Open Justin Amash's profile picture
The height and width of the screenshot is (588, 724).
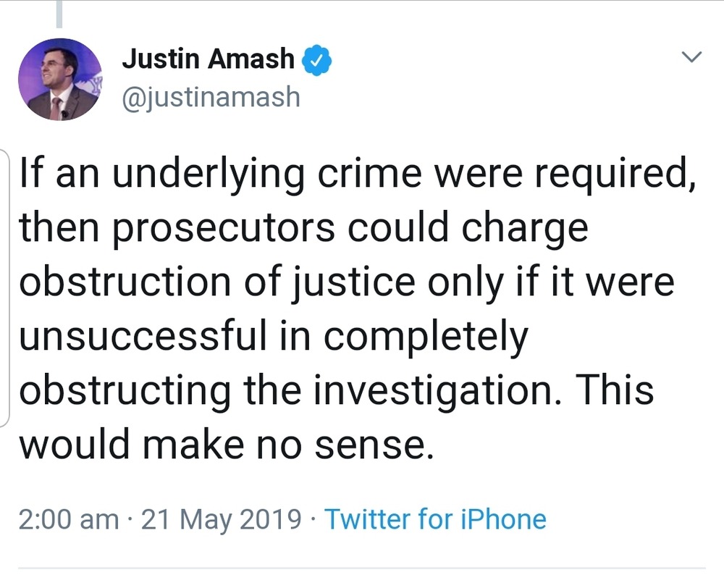[59, 80]
